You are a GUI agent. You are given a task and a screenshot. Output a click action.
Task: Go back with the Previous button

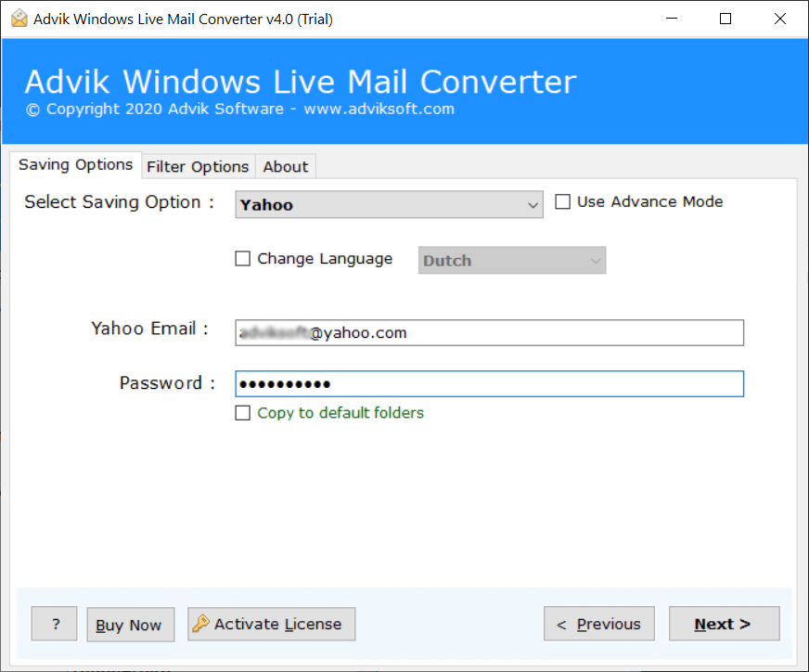pyautogui.click(x=599, y=624)
